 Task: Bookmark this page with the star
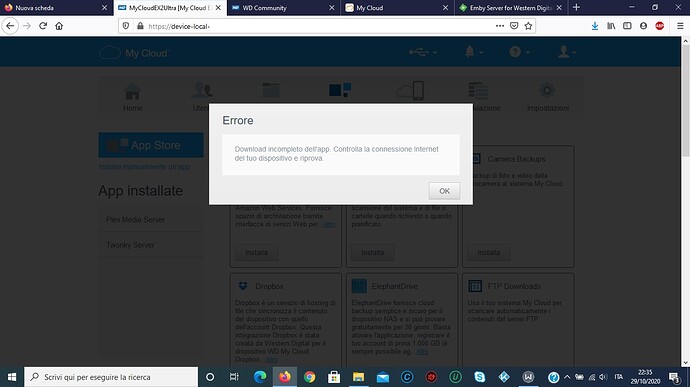pyautogui.click(x=528, y=26)
